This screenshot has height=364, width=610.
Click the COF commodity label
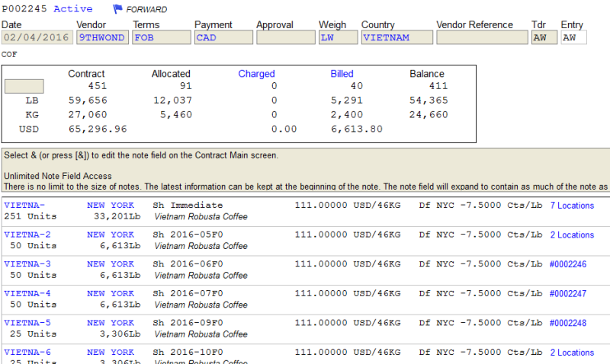(9, 54)
